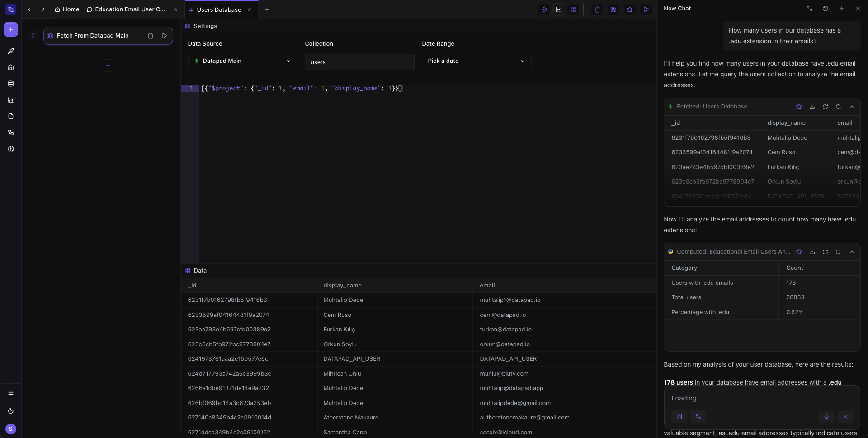This screenshot has height=438, width=868.
Task: Select the muhtalip1@datapad.io email cell
Action: [x=510, y=300]
